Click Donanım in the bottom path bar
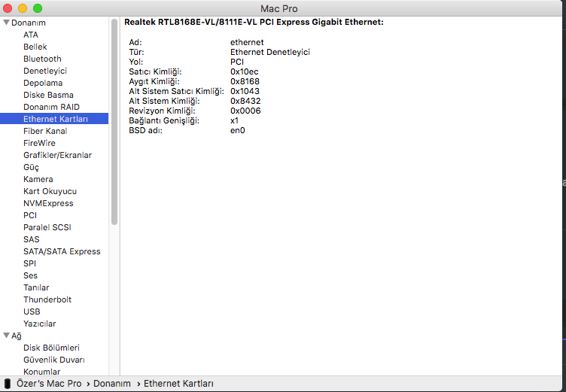 112,383
